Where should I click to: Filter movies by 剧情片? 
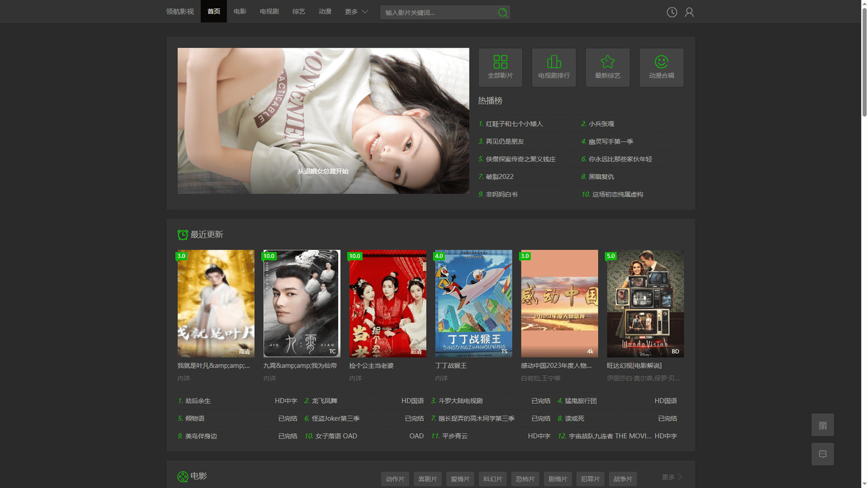(558, 479)
